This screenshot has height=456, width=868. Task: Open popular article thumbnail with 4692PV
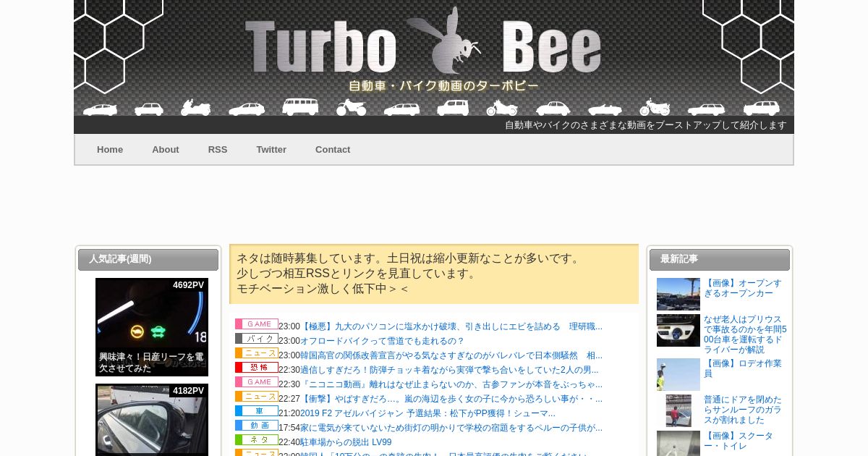click(x=152, y=327)
